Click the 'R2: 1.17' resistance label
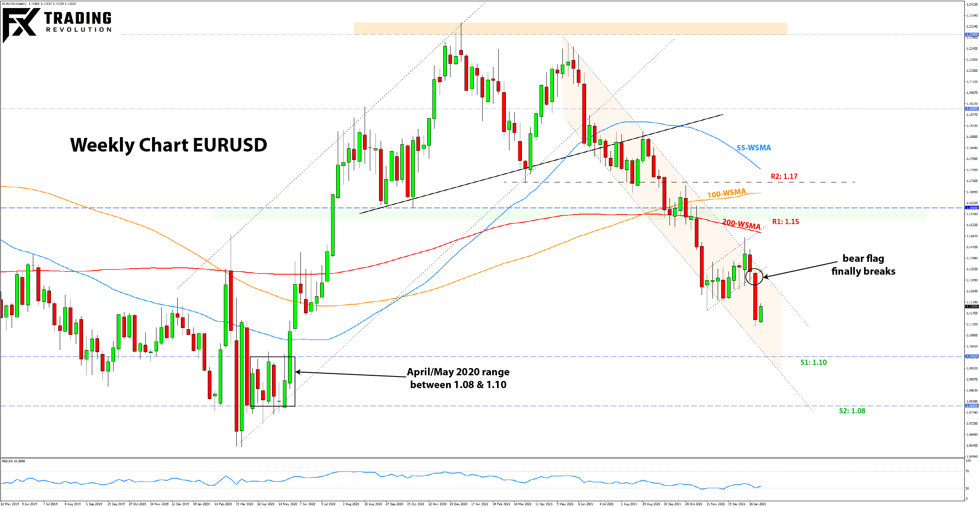980x508 pixels. point(784,176)
